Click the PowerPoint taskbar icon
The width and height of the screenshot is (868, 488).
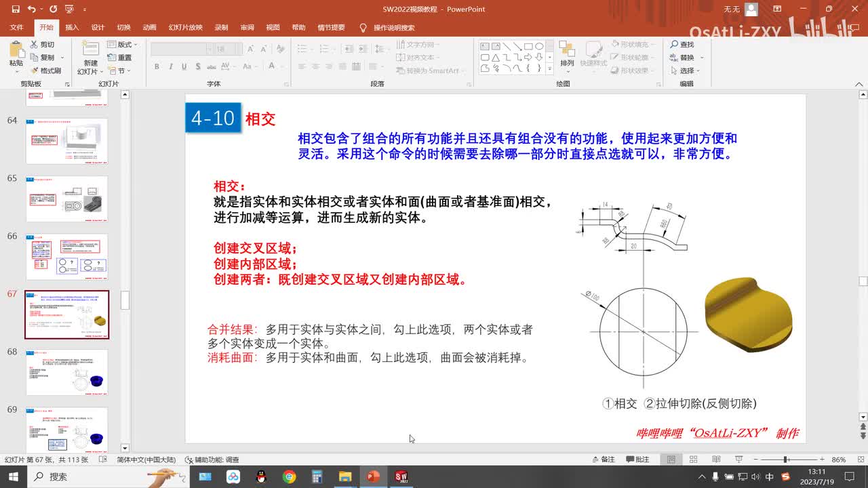pyautogui.click(x=373, y=476)
